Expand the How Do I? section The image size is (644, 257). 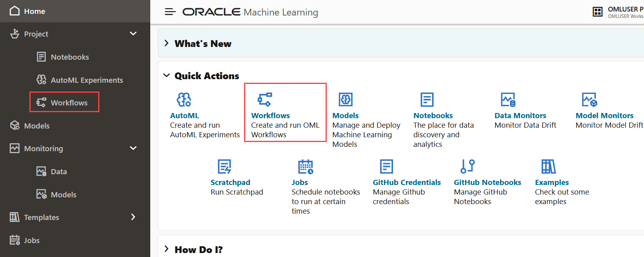(x=167, y=249)
